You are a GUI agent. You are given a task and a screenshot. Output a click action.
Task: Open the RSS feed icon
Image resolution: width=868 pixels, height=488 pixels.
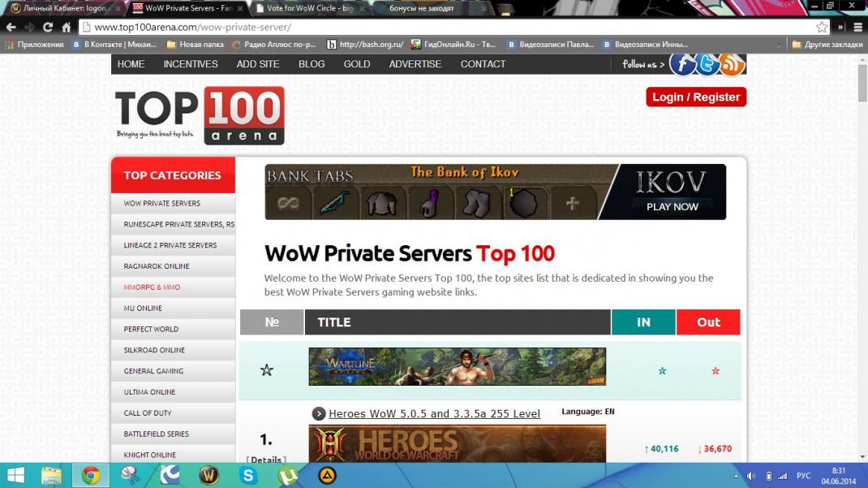coord(732,64)
